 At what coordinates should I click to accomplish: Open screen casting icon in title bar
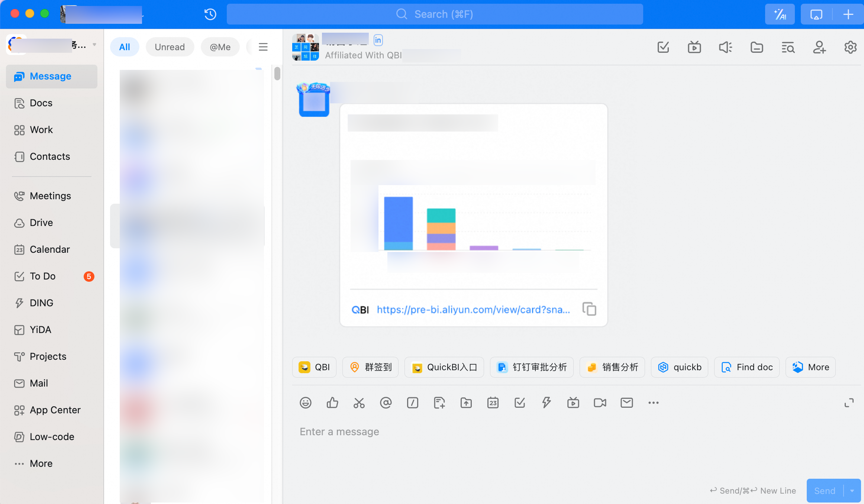[816, 14]
